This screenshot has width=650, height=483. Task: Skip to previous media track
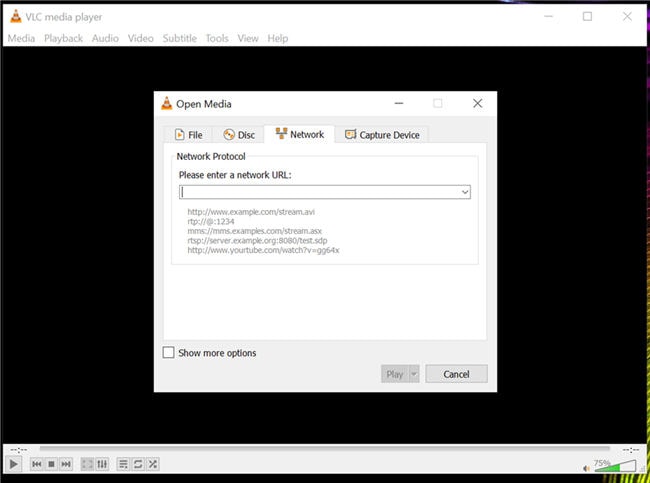(x=36, y=464)
